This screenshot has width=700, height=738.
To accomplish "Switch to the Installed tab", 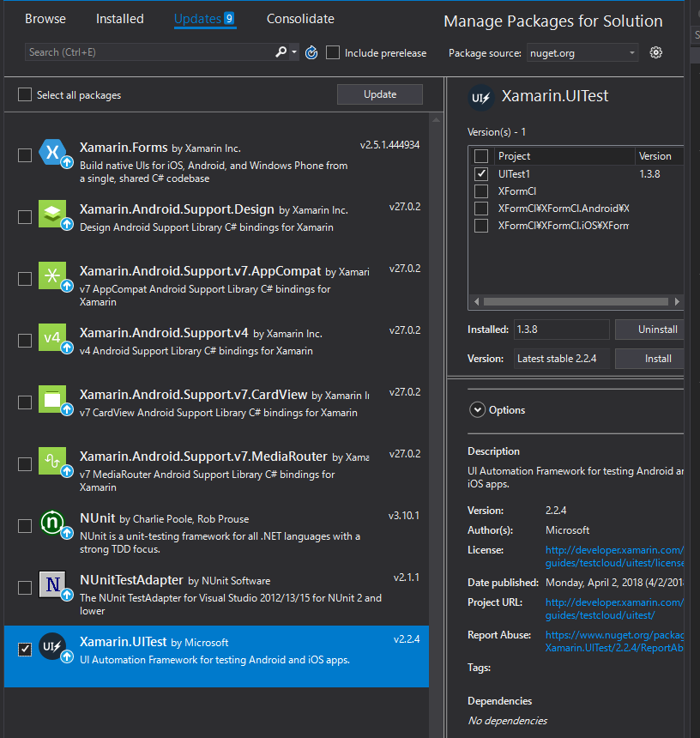I will click(x=120, y=19).
